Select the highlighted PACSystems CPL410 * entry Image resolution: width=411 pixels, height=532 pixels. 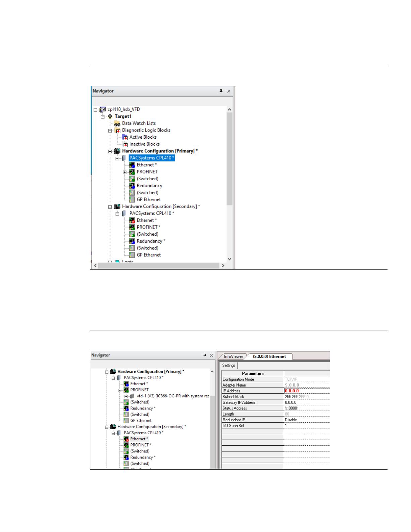point(152,158)
